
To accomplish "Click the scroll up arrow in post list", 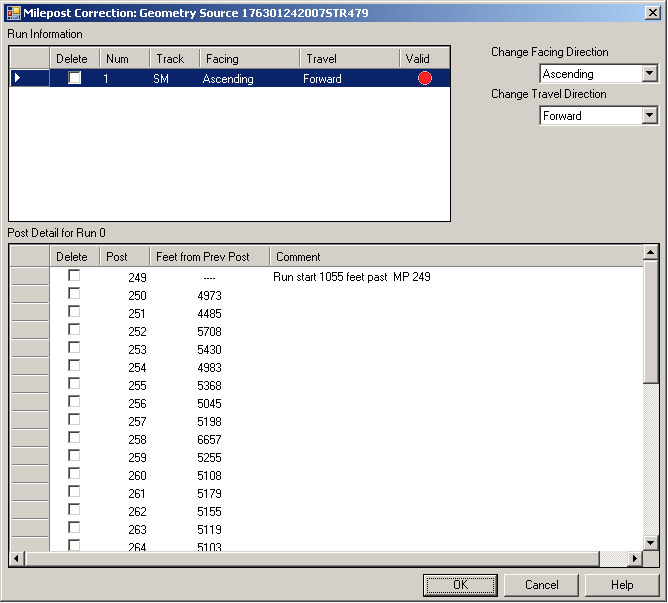I will 651,254.
